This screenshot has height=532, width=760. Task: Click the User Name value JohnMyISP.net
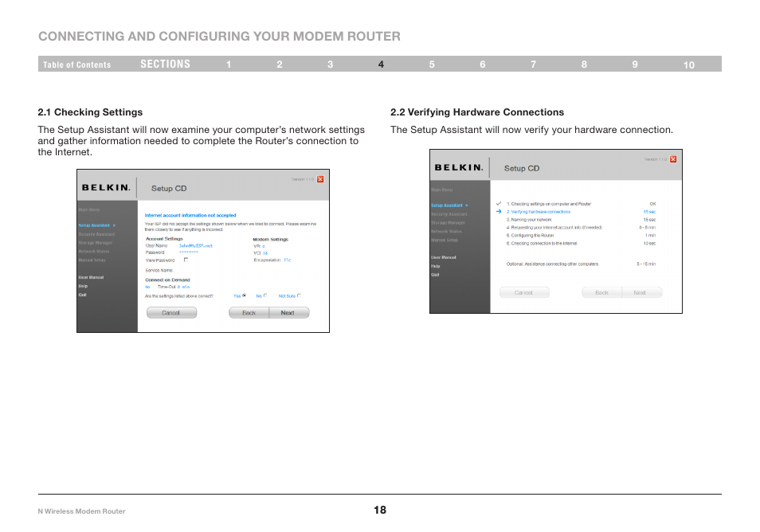(196, 246)
